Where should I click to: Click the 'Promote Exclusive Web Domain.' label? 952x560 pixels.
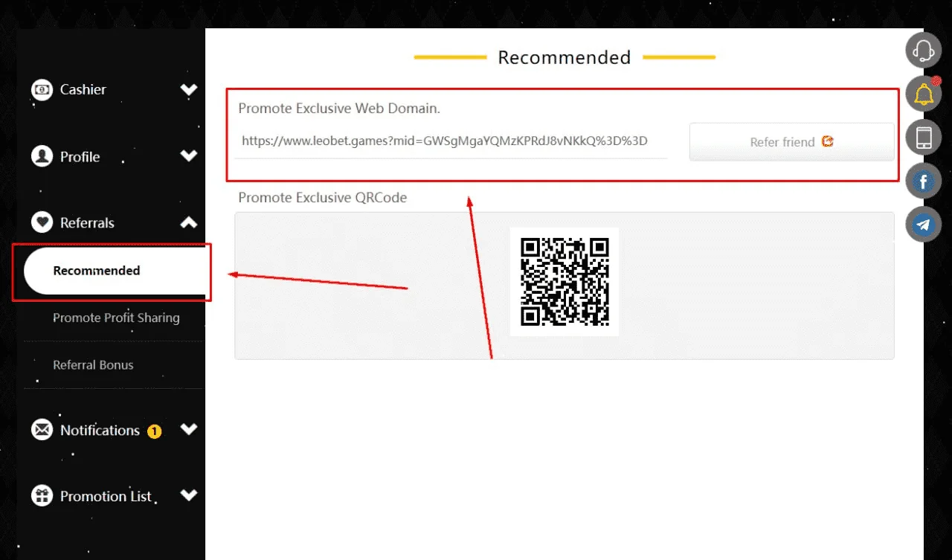point(339,109)
